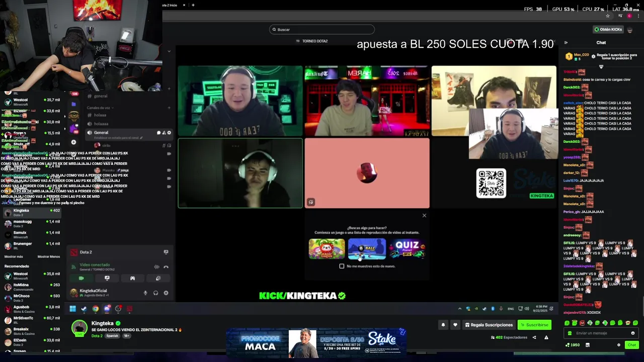Open Discord from the streamed taskbar

[107, 309]
